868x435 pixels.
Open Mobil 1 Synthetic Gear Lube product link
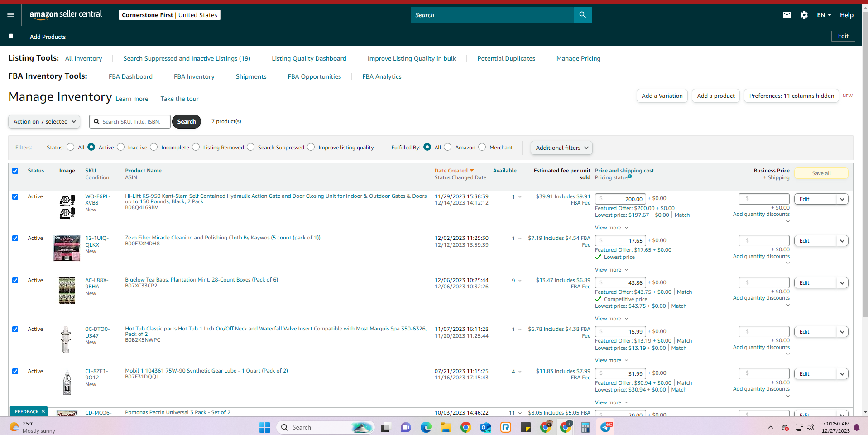click(x=206, y=371)
